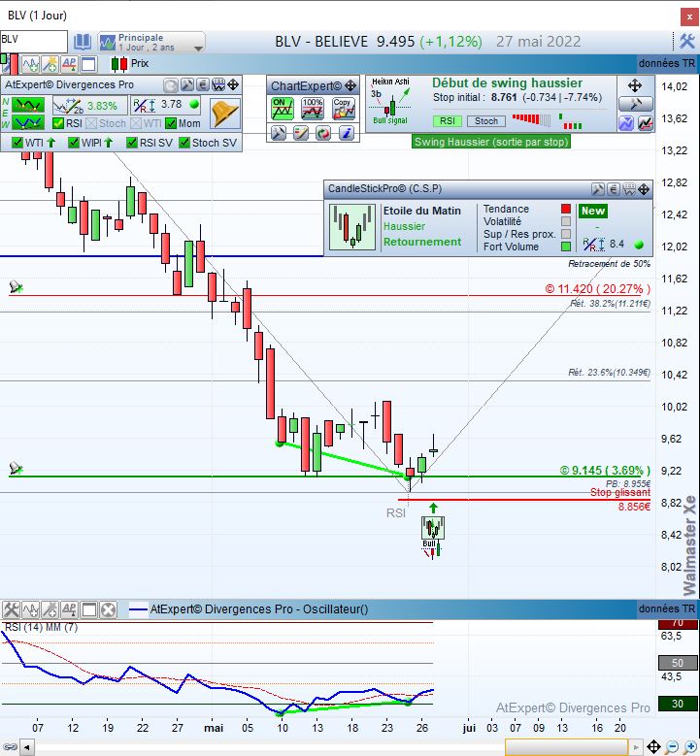Click scrollbar left arrow at bottom

(x=27, y=748)
